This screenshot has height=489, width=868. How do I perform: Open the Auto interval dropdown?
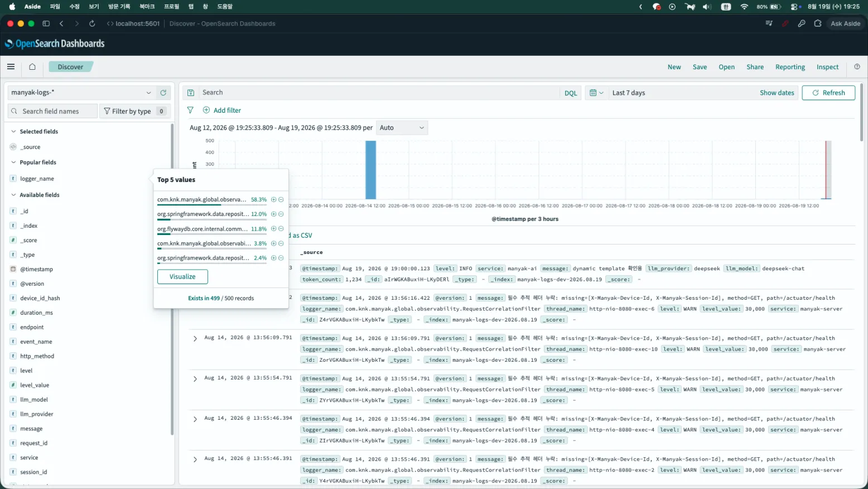402,128
